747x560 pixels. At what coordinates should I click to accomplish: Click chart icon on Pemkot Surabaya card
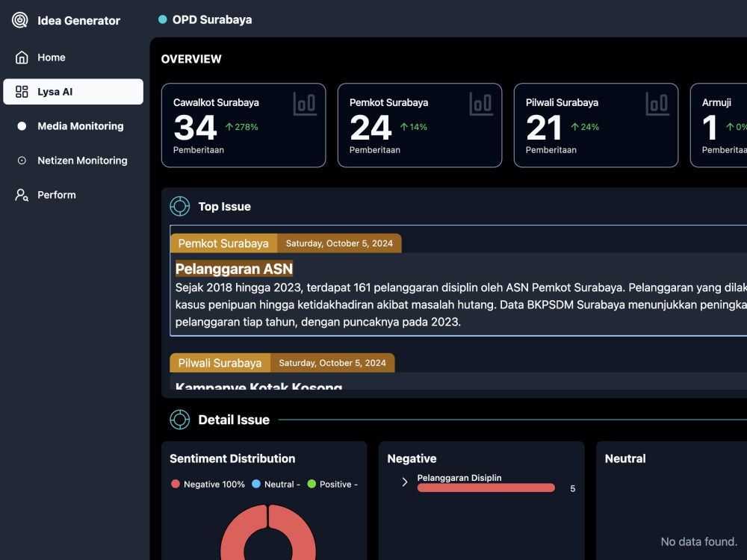coord(481,104)
